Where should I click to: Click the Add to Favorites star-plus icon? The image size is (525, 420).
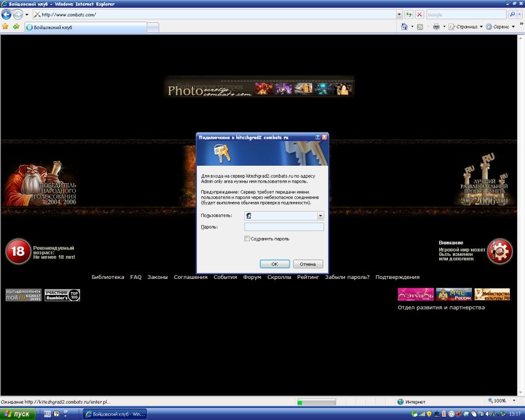pos(16,26)
